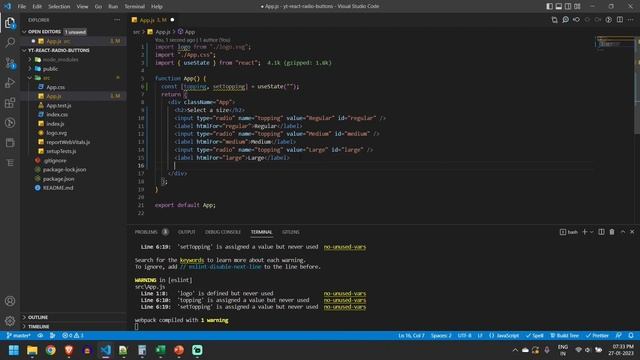Viewport: 640px width, 360px height.
Task: Open Explorer panel more actions ellipsis
Action: (117, 20)
